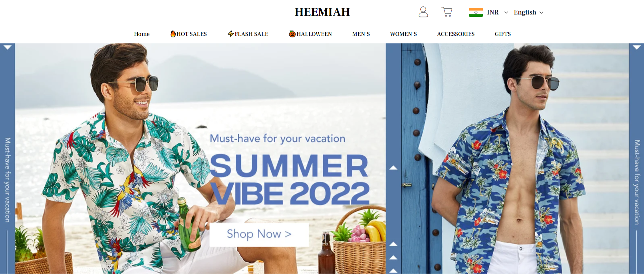This screenshot has width=644, height=279.
Task: Open the GIFTS menu item
Action: point(503,34)
